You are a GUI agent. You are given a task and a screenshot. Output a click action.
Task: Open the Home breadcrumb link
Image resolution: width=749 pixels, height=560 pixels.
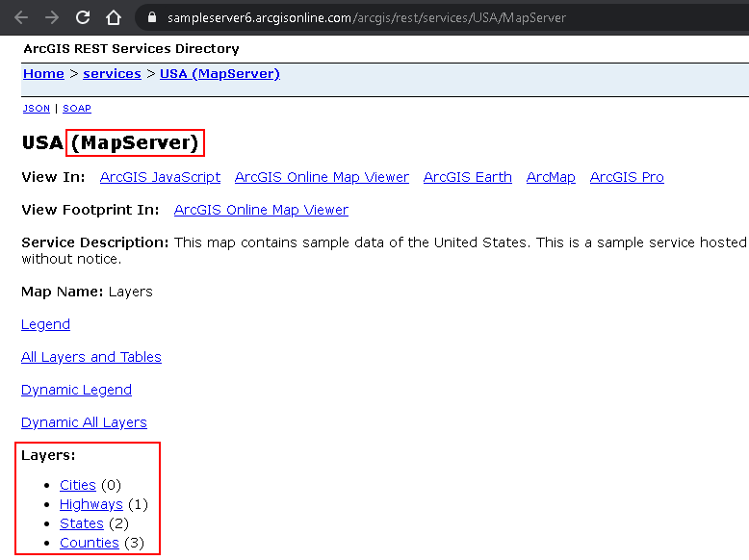[43, 74]
